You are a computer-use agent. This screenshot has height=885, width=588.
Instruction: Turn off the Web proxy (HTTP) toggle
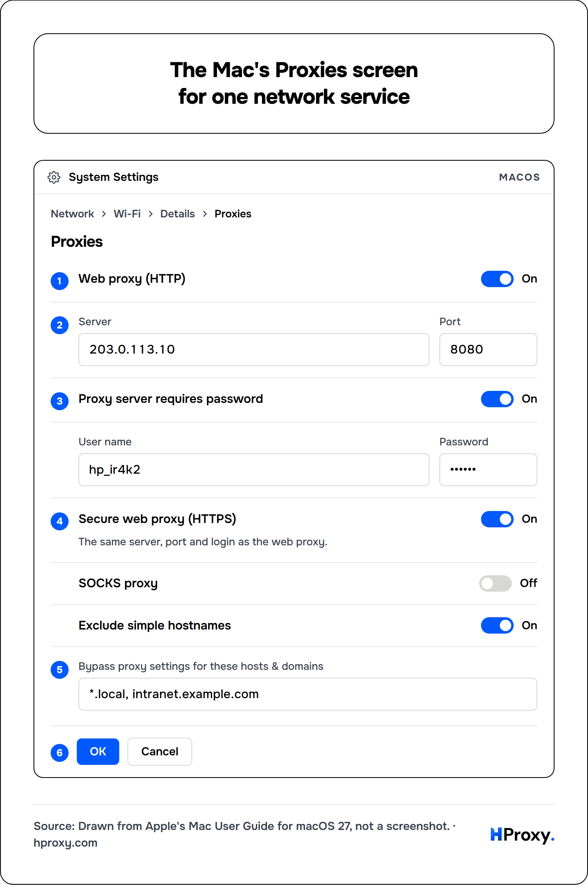[x=497, y=279]
